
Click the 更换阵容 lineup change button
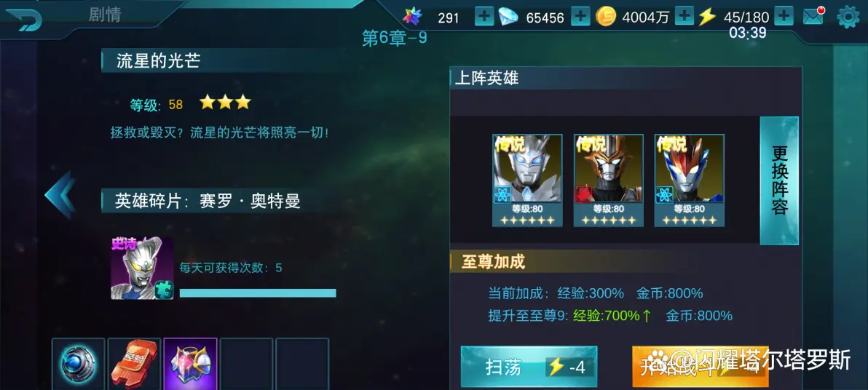pos(779,180)
